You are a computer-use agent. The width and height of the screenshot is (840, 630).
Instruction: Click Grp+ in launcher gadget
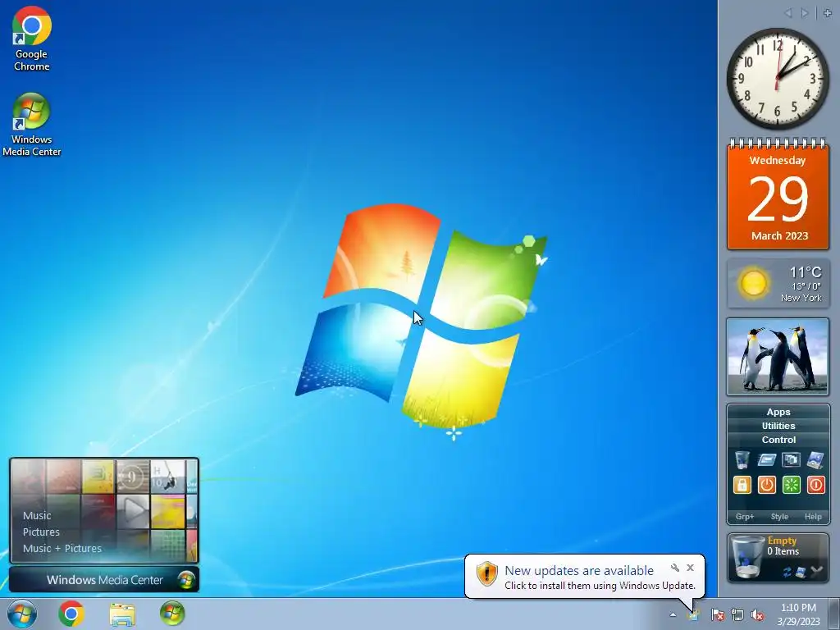(745, 517)
